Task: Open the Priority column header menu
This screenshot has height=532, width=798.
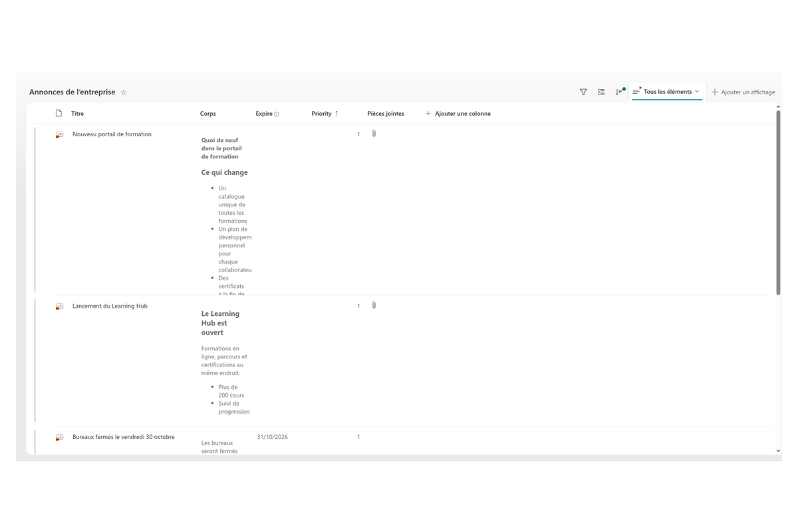Action: 321,114
